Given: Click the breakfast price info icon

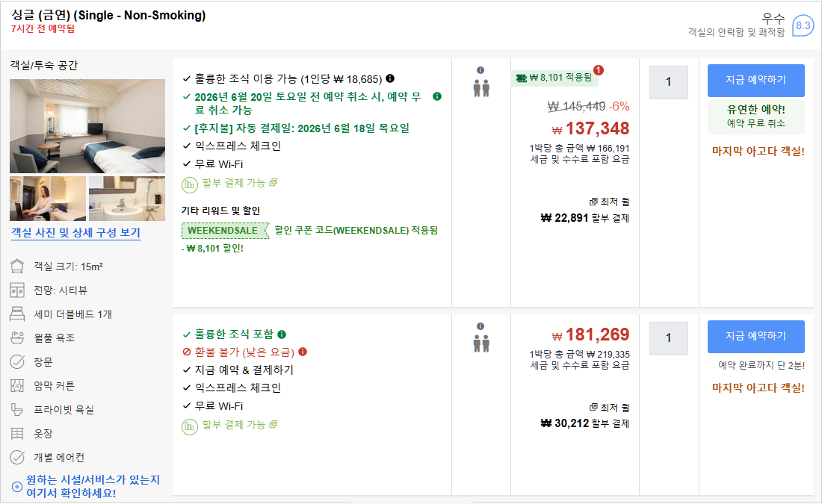Looking at the screenshot, I should point(390,78).
